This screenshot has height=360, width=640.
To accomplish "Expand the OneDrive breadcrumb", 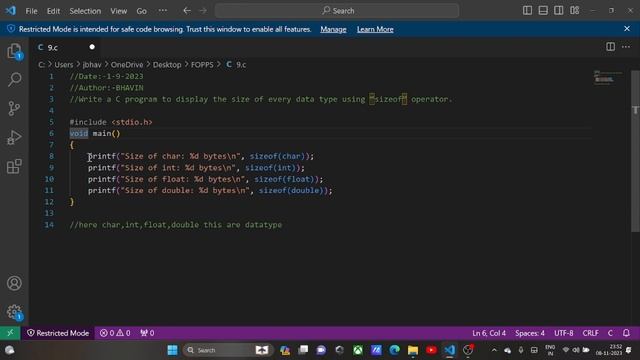I will click(127, 64).
